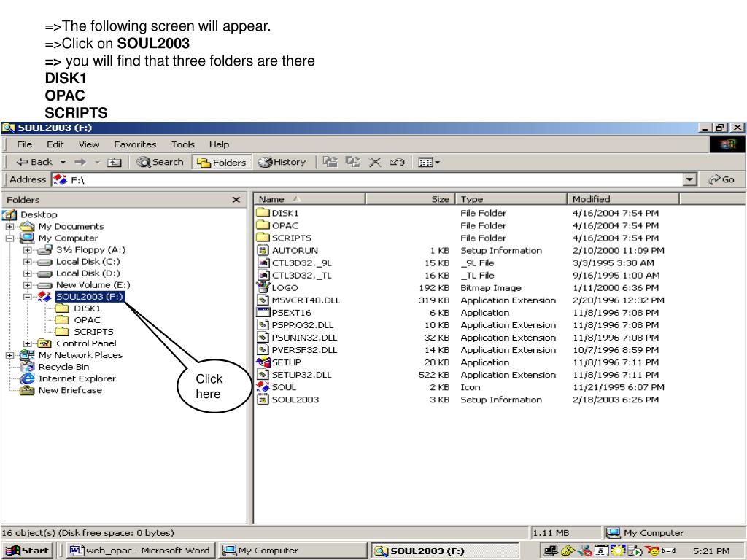The image size is (747, 560).
Task: Expand Local Disk (C:) node
Action: (27, 262)
